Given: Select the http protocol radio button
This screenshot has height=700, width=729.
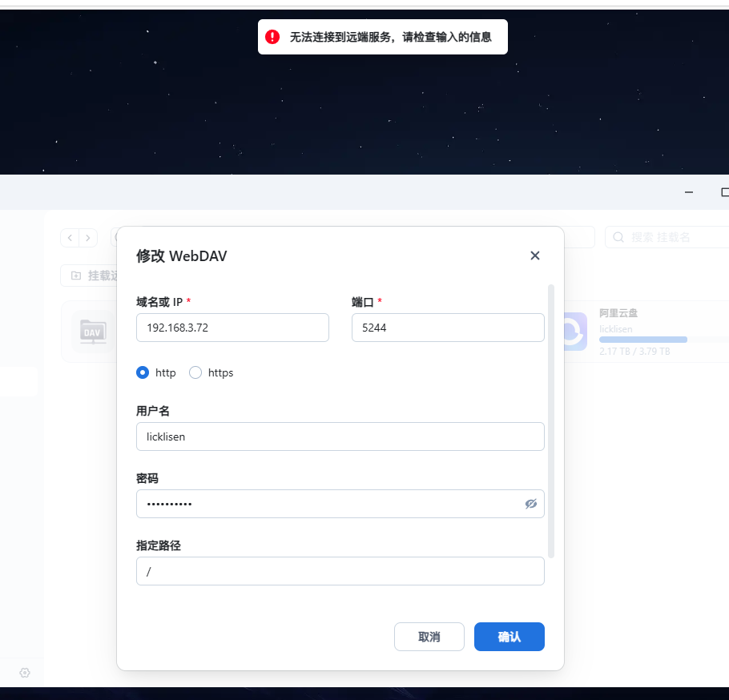Looking at the screenshot, I should [143, 372].
